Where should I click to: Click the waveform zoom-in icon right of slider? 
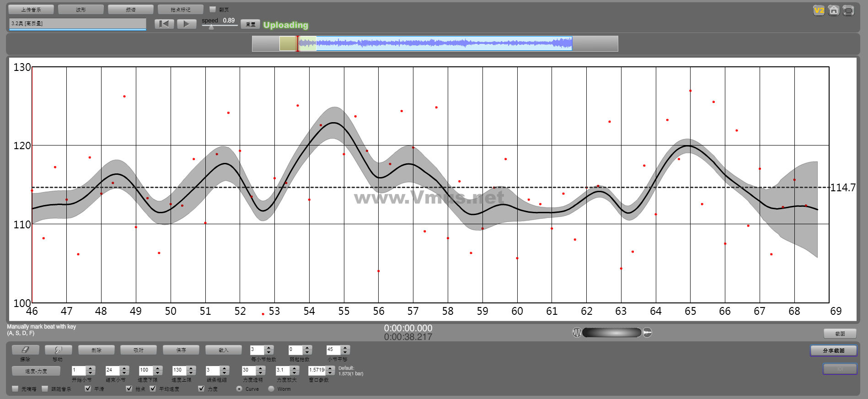(648, 333)
